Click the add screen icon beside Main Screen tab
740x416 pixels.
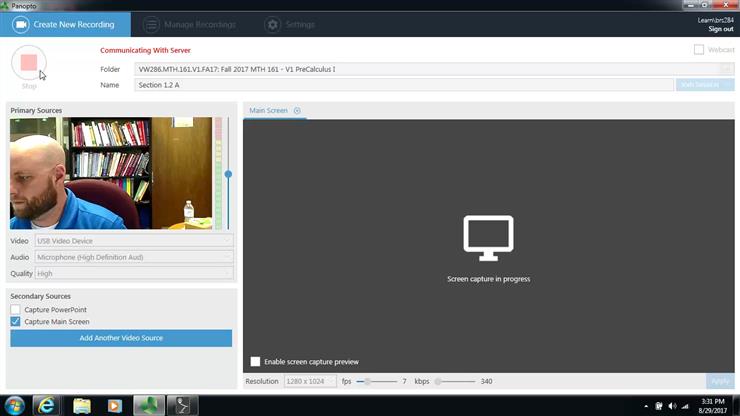coord(297,111)
